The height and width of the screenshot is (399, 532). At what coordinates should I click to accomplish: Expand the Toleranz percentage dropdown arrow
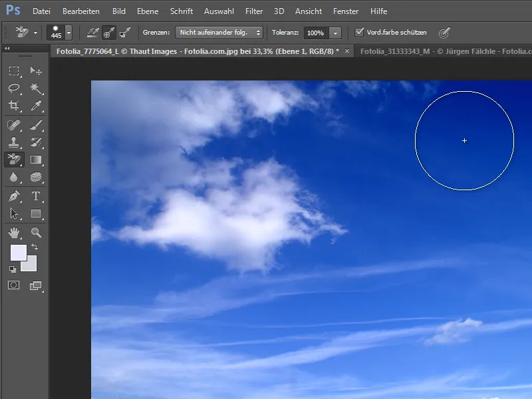(x=335, y=33)
